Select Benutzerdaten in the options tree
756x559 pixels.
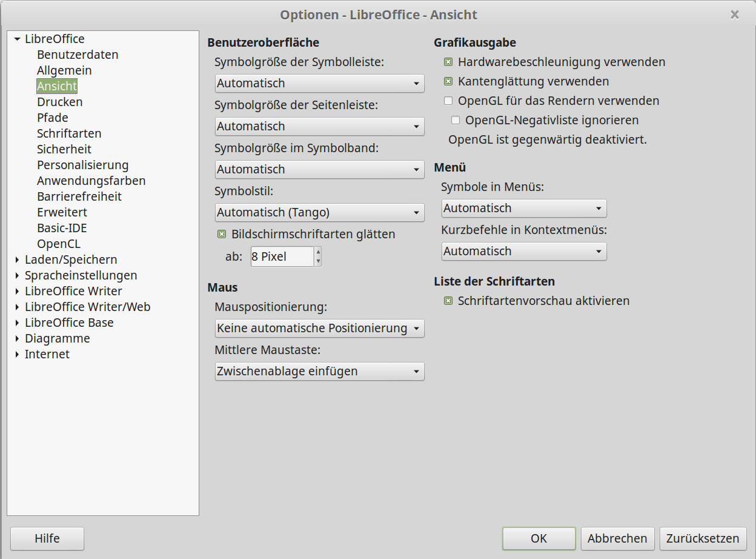(78, 55)
